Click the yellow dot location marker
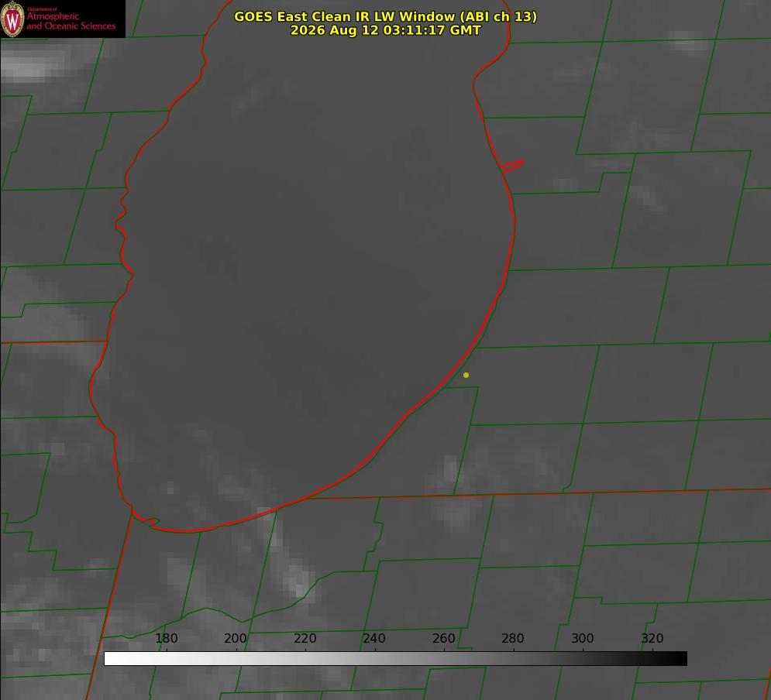 466,375
